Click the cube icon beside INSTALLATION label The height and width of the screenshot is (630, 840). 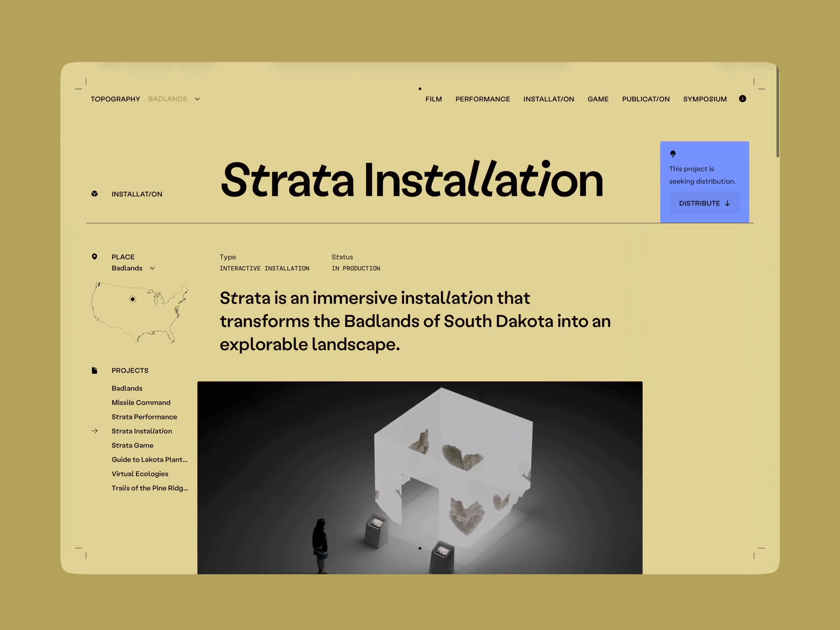coord(94,194)
